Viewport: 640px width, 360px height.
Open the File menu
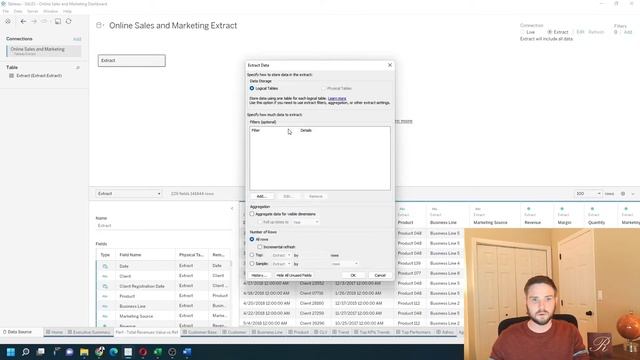[x=6, y=11]
